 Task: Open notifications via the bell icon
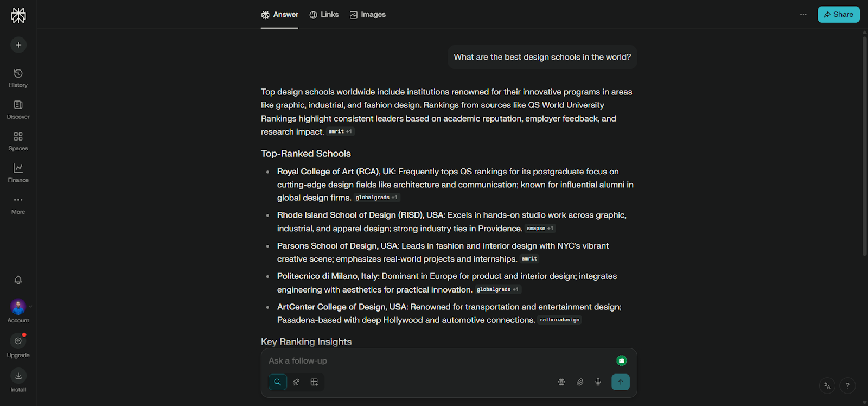click(x=18, y=280)
